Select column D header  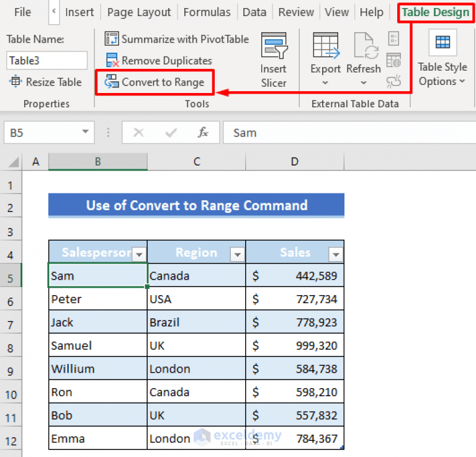(x=295, y=162)
